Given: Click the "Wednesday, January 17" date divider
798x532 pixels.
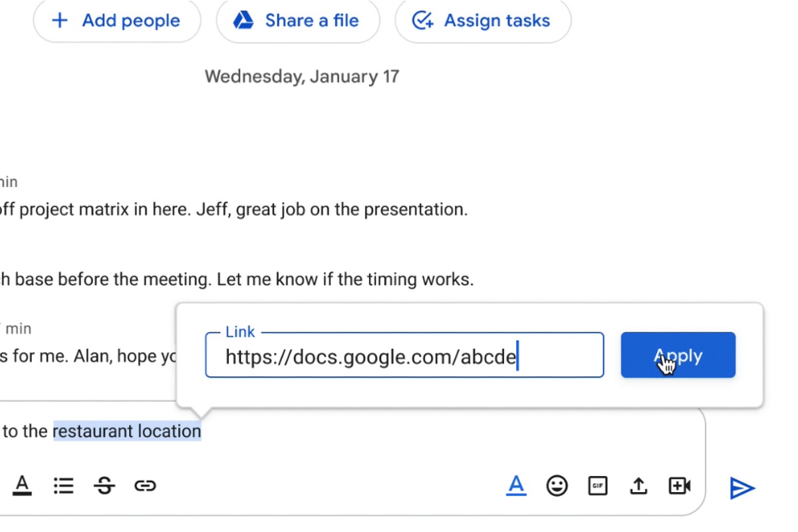Looking at the screenshot, I should (302, 76).
